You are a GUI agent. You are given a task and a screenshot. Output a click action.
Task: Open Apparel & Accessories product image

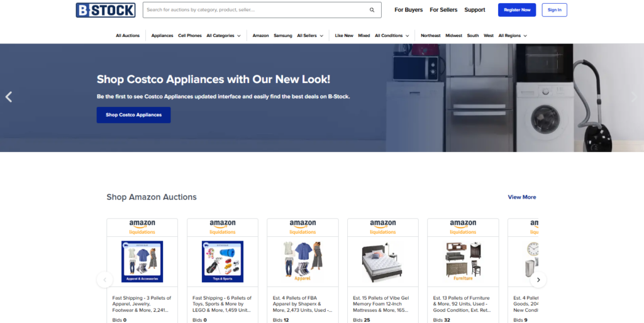(142, 261)
